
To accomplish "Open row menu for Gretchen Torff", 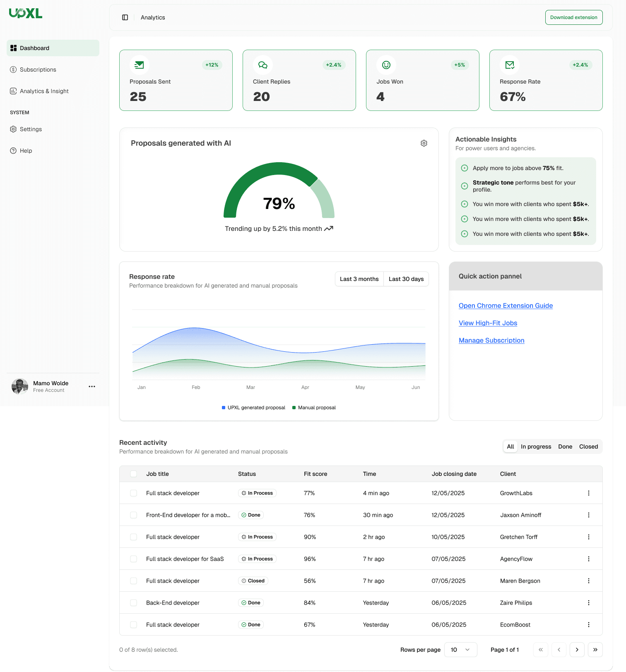I will 589,537.
